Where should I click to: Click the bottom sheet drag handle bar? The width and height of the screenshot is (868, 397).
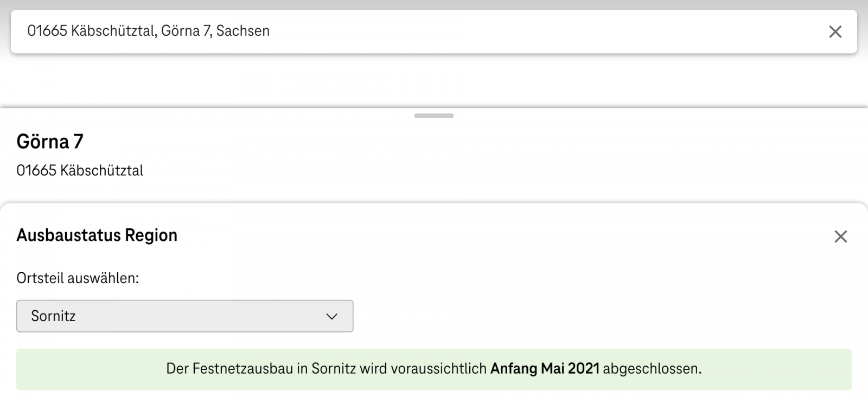(x=434, y=116)
